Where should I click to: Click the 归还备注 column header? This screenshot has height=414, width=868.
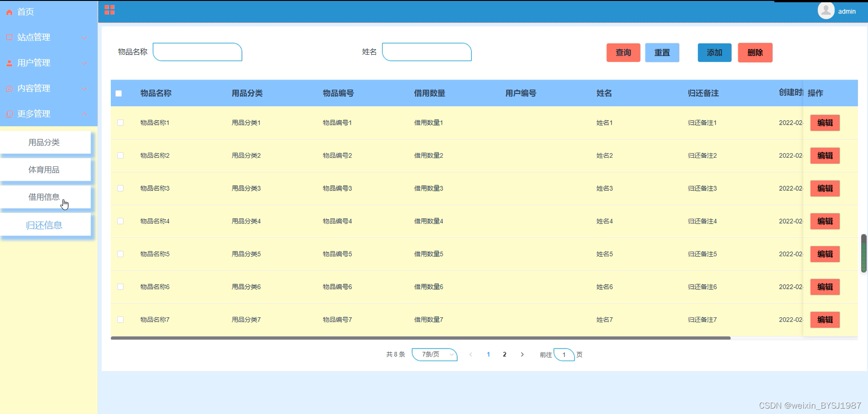(703, 93)
